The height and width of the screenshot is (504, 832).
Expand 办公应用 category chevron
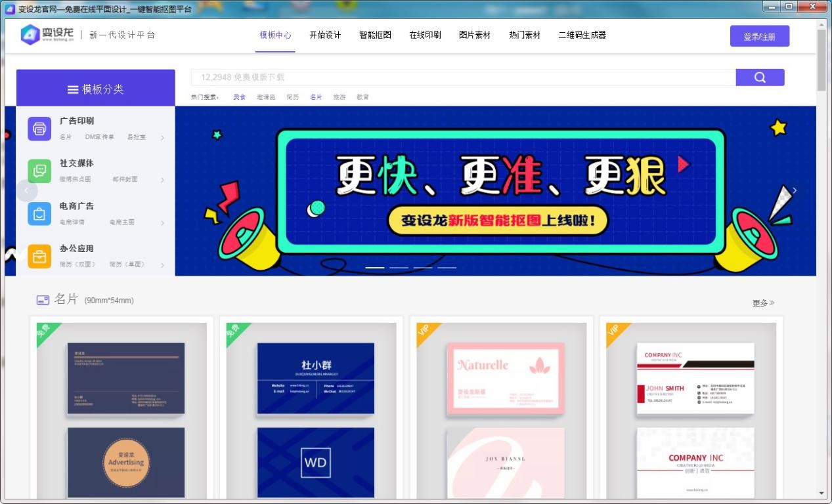click(x=162, y=265)
